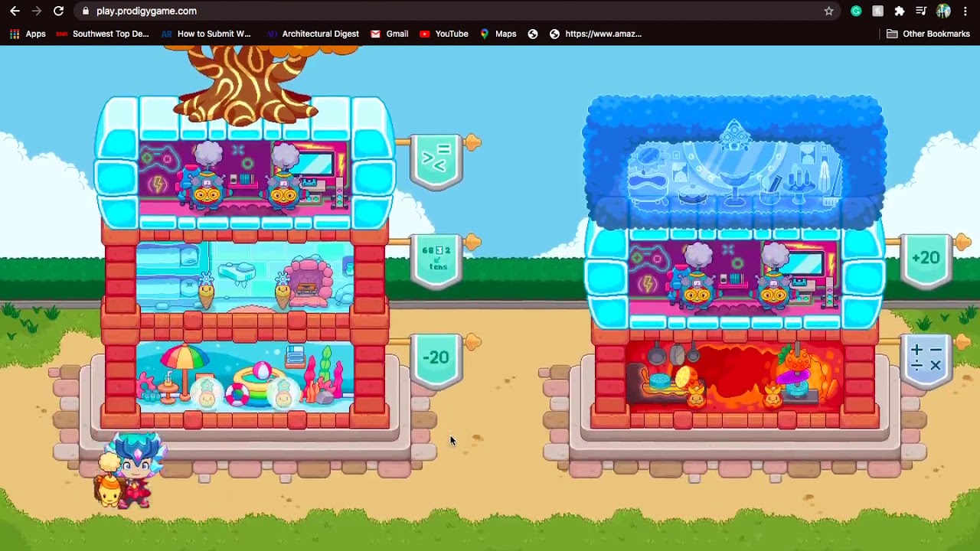
Task: Click the +20 banner flag
Action: point(926,261)
